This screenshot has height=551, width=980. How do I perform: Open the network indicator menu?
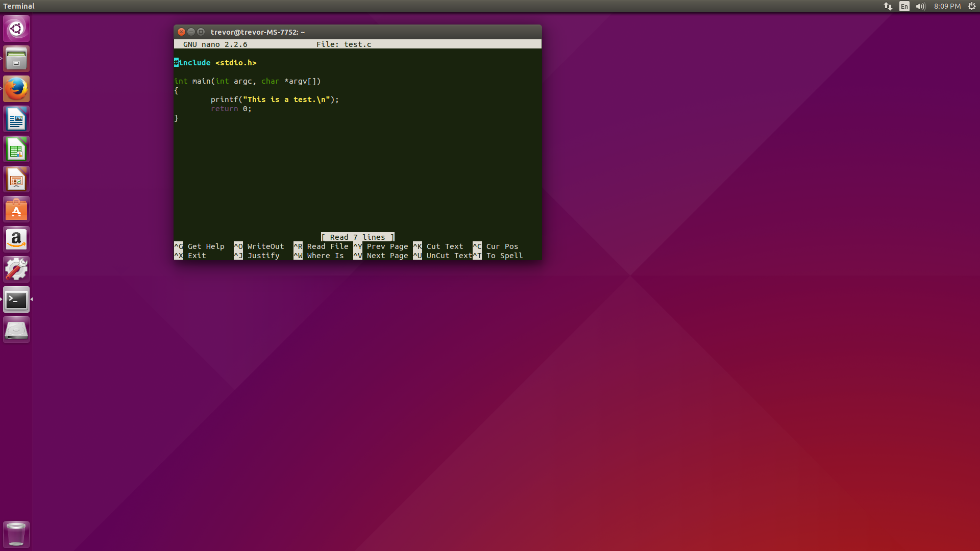(x=888, y=6)
